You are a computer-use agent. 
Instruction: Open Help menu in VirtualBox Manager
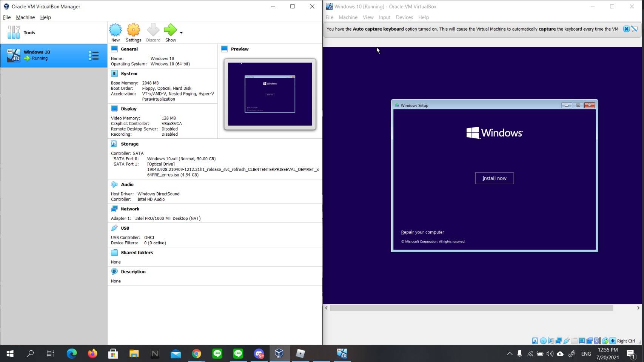(45, 17)
